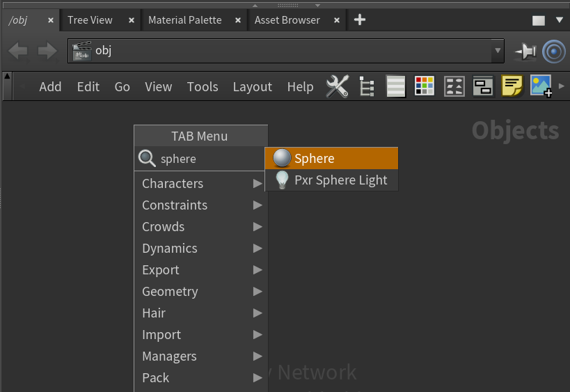Click the pin pane icon

click(x=525, y=51)
